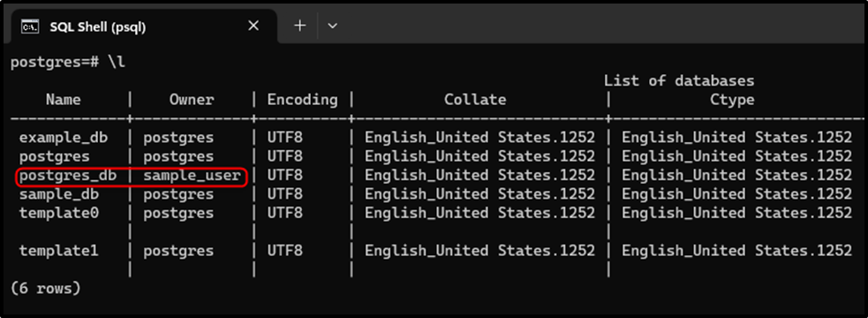Screen dimensions: 868x318
Task: Click the UTF8 encoding in postgres_db row
Action: [x=285, y=176]
